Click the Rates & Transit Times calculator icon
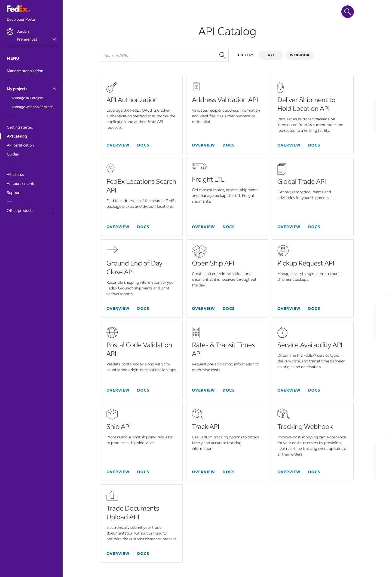392x577 pixels. (196, 332)
